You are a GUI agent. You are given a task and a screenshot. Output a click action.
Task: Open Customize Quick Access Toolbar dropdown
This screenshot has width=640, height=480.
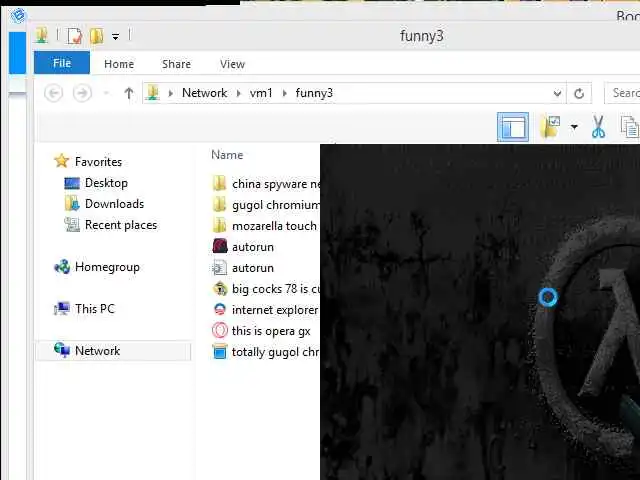(x=116, y=37)
